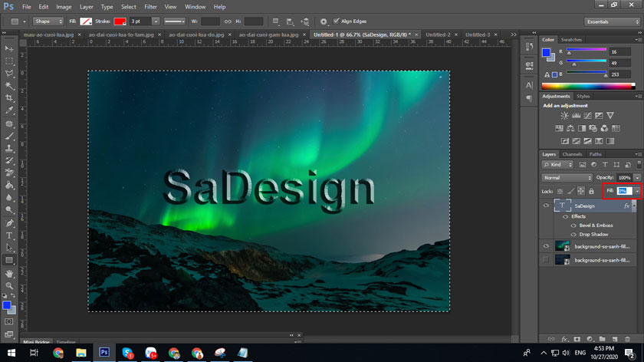Viewport: 644px width, 362px height.
Task: Open the Normal blend mode dropdown
Action: 567,178
